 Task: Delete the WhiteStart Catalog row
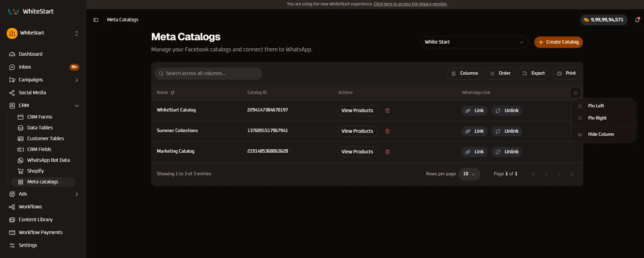click(387, 111)
